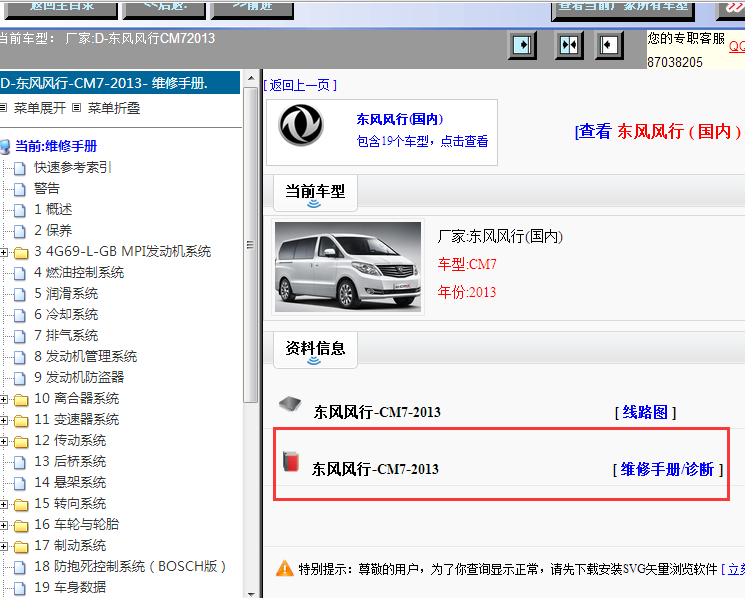This screenshot has width=745, height=598.
Task: Select 14 悬架系统 in tree
Action: click(x=70, y=483)
